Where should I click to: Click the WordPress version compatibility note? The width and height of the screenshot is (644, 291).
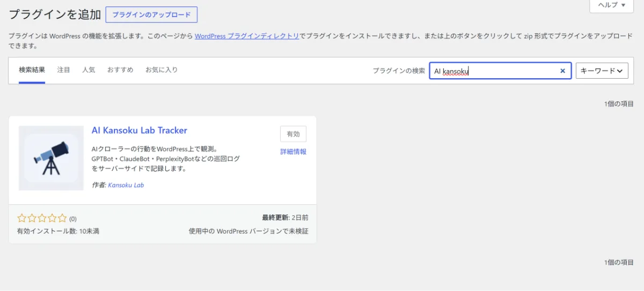248,232
